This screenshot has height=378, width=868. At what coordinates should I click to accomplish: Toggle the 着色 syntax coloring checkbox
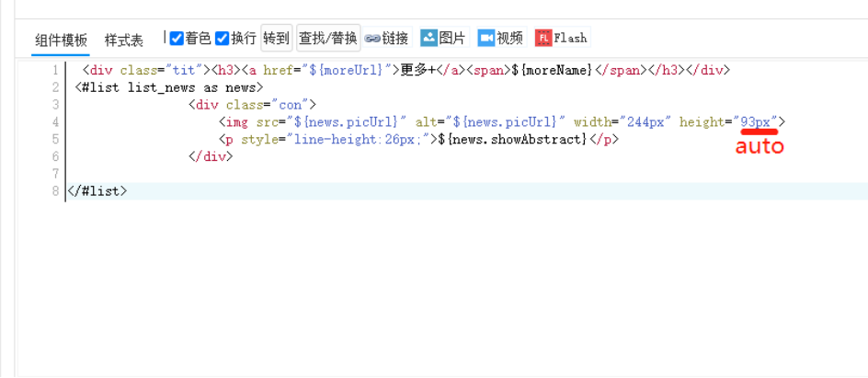(x=177, y=39)
